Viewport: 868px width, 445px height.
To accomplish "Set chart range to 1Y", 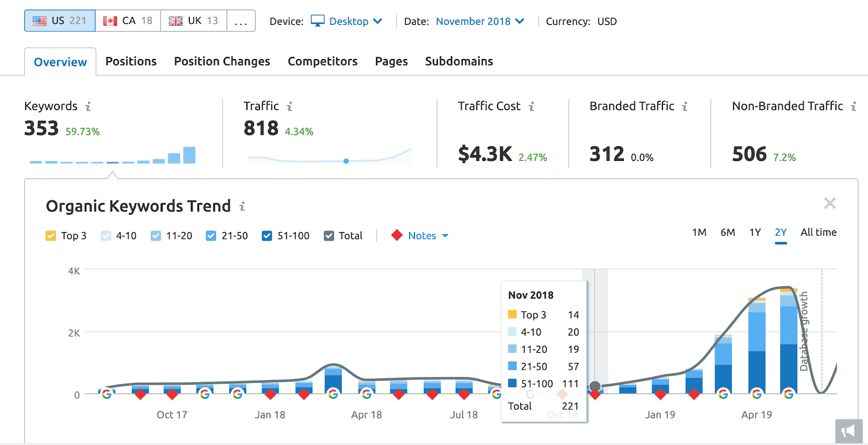I will coord(755,233).
